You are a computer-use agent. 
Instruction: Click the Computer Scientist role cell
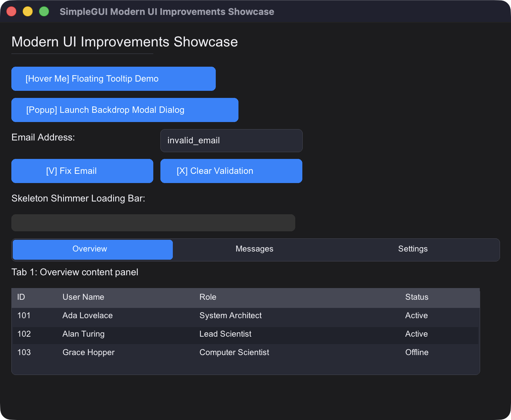234,353
